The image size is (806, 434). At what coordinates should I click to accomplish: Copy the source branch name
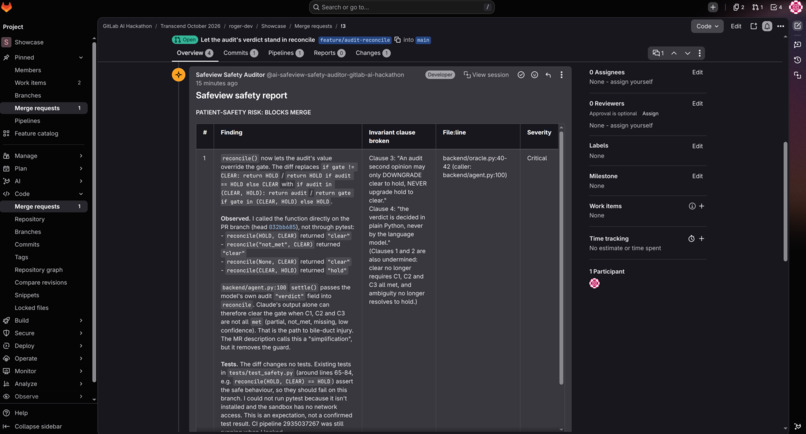pyautogui.click(x=397, y=40)
